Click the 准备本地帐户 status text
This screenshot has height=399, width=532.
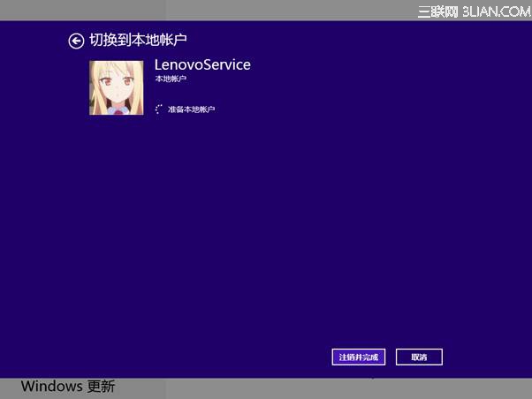click(x=192, y=109)
